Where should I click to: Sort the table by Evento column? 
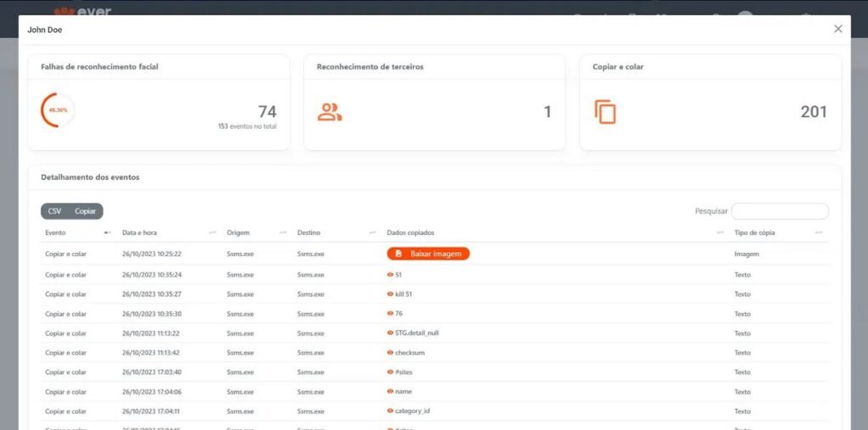coord(76,232)
